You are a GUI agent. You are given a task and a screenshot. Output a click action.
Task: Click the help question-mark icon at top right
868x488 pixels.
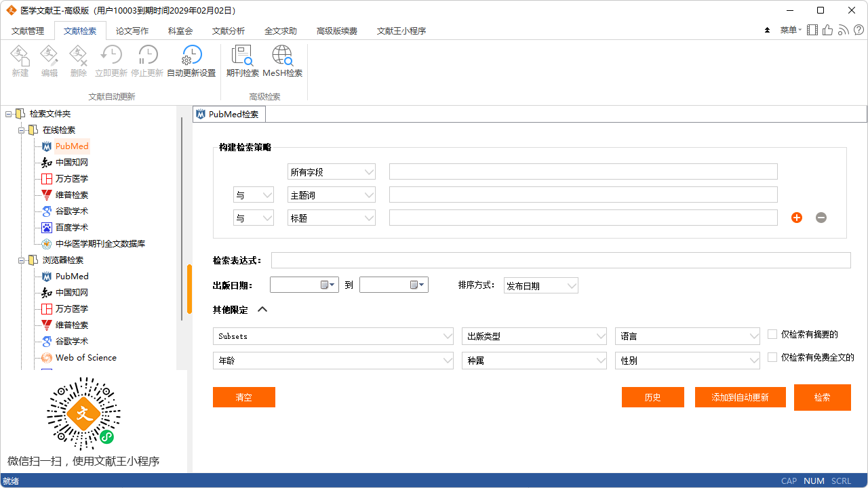coord(859,30)
